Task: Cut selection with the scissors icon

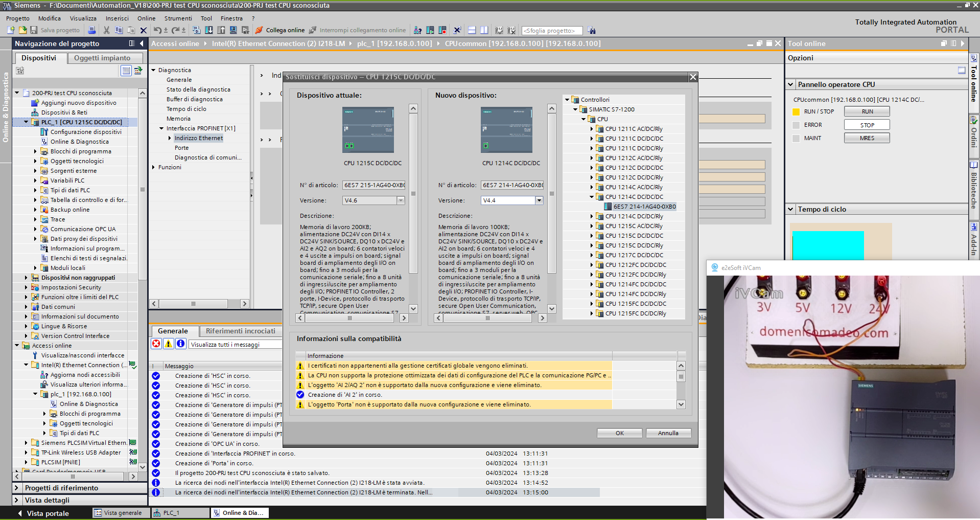Action: 106,30
